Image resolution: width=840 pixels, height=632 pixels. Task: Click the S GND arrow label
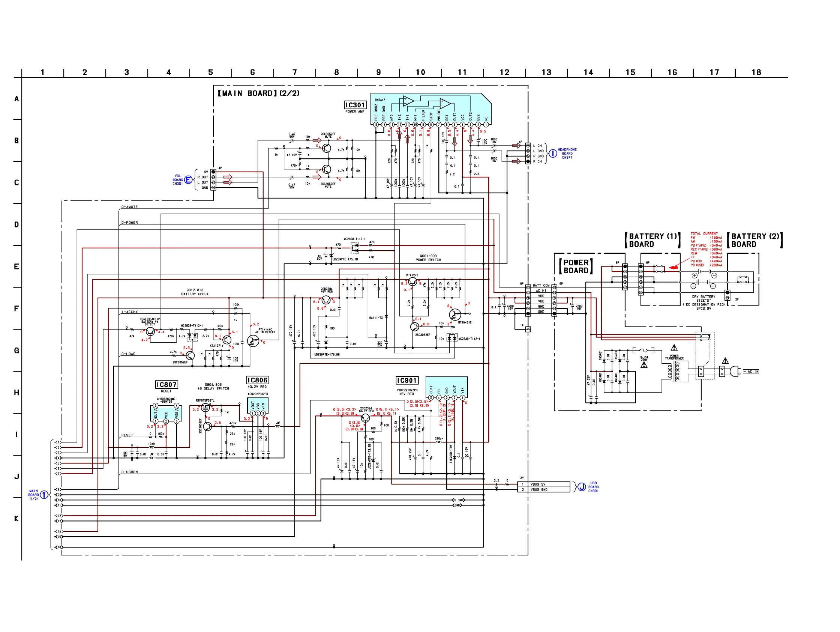tap(459, 500)
